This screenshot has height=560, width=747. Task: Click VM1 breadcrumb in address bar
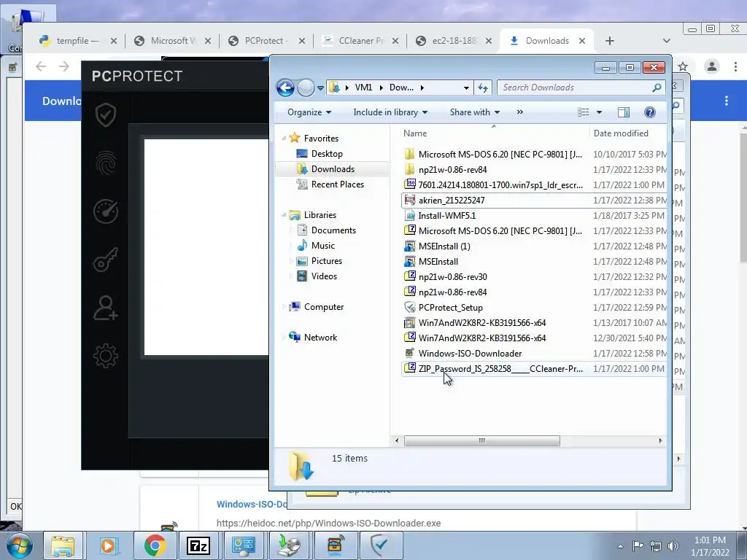click(x=363, y=87)
